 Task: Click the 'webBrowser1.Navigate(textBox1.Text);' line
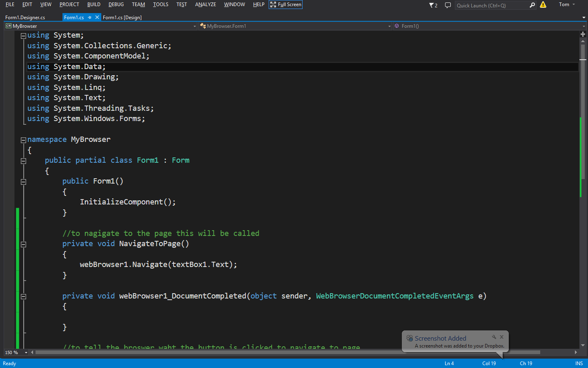(158, 265)
